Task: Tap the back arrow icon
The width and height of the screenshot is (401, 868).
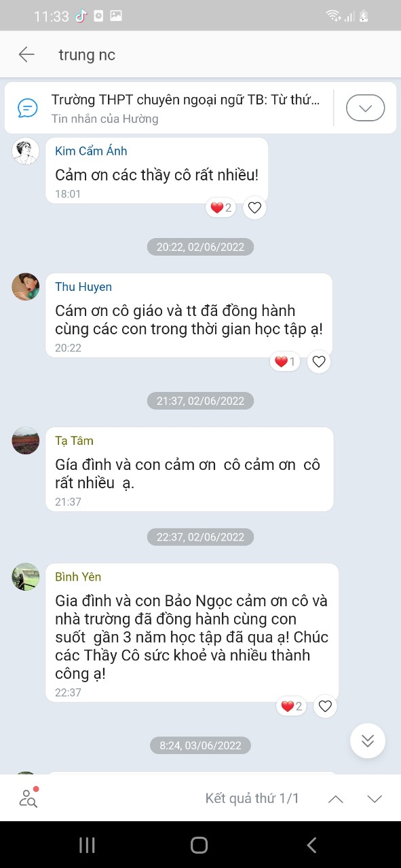Action: point(26,55)
